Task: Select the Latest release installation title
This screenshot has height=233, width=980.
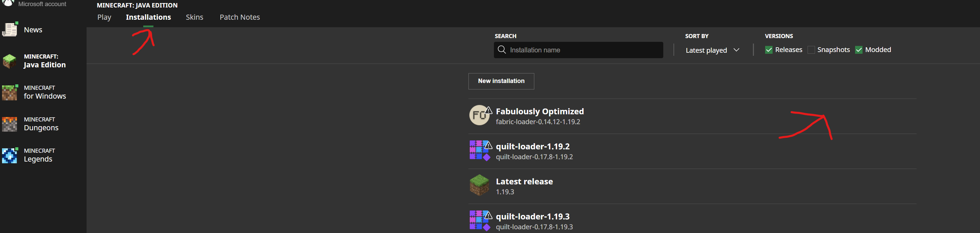Action: tap(524, 182)
